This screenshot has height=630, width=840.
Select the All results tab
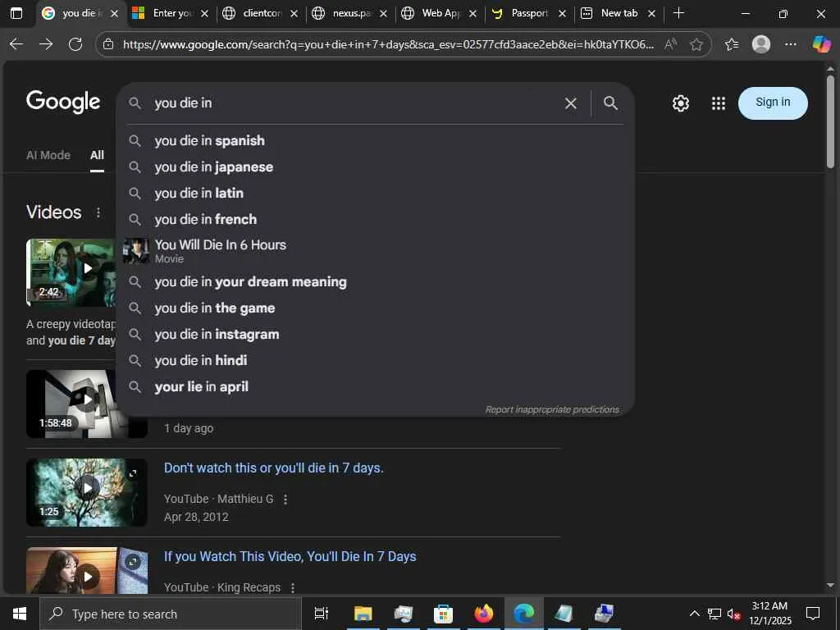point(97,155)
